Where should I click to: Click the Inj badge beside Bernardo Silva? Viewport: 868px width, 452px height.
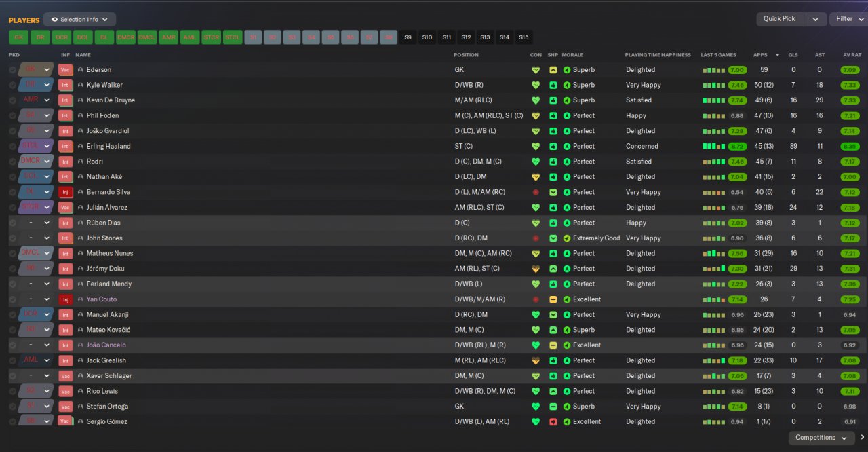coord(65,192)
